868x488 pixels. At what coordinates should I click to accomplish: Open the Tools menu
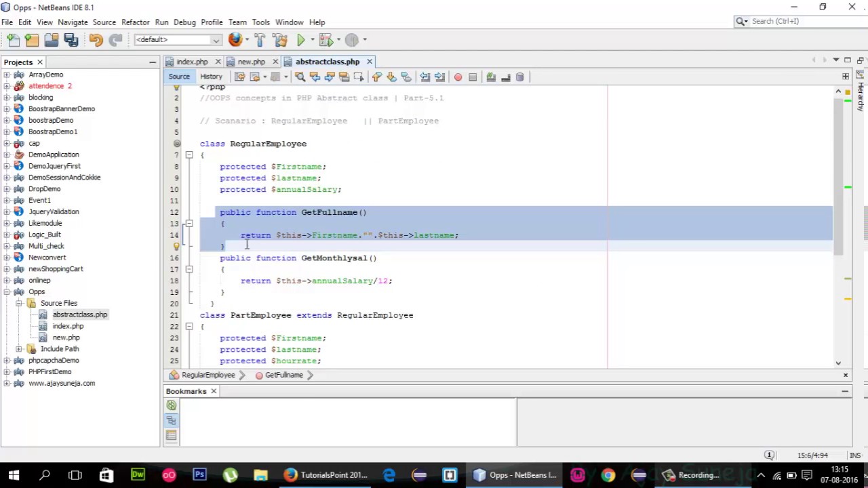[x=260, y=22]
